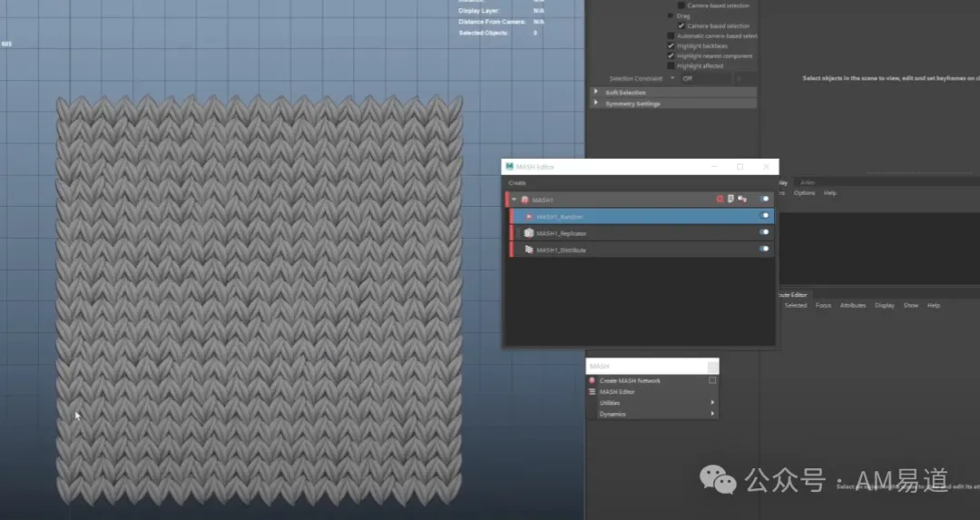Viewport: 980px width, 520px height.
Task: Click the 'Select objects in the scene' hint text
Action: [891, 78]
